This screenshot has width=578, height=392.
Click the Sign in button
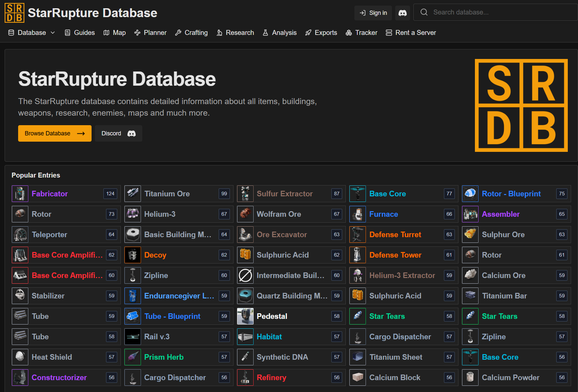tap(373, 13)
